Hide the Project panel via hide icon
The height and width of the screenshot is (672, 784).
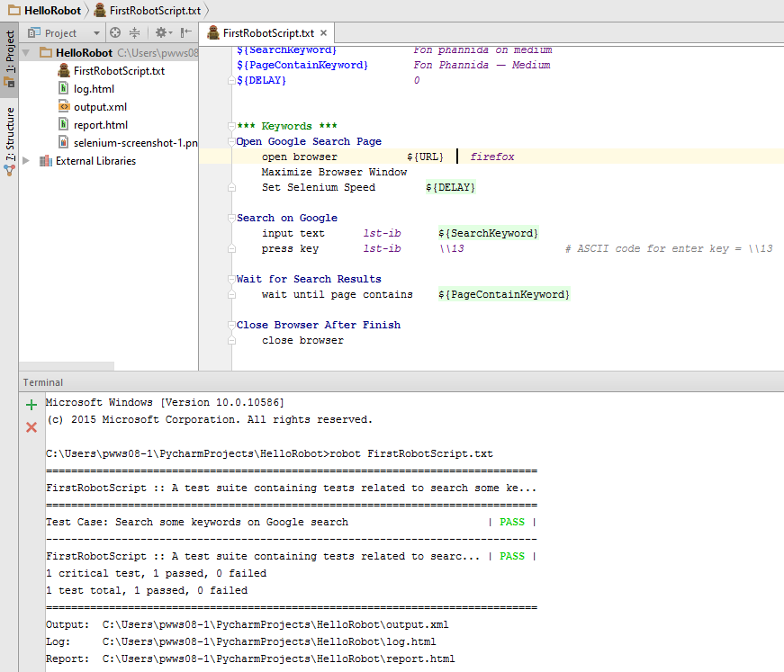point(187,32)
